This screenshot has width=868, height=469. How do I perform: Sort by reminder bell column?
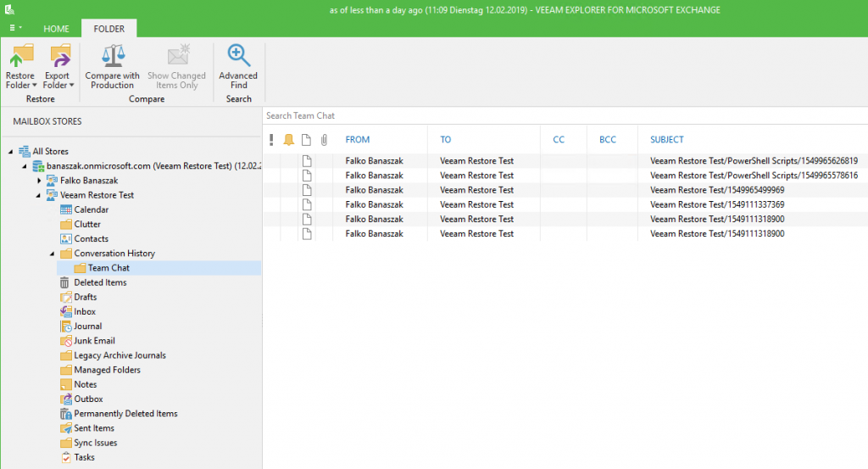[x=288, y=140]
